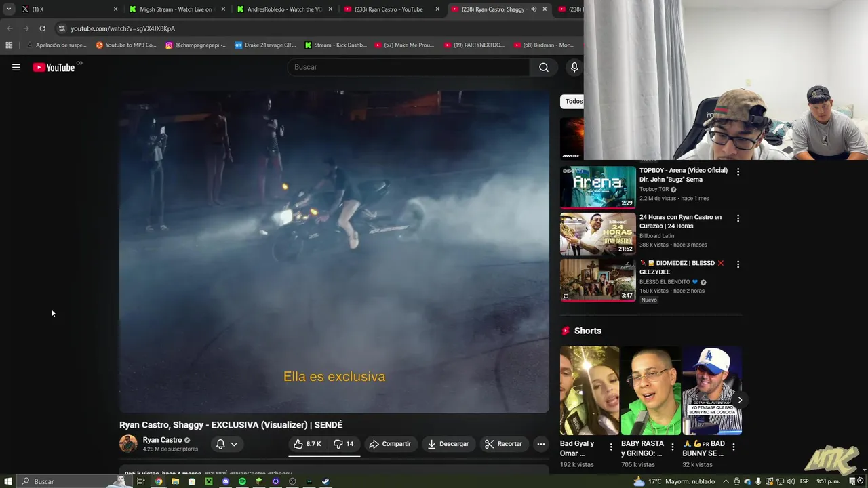Go to the YouTube home logo

click(x=54, y=67)
